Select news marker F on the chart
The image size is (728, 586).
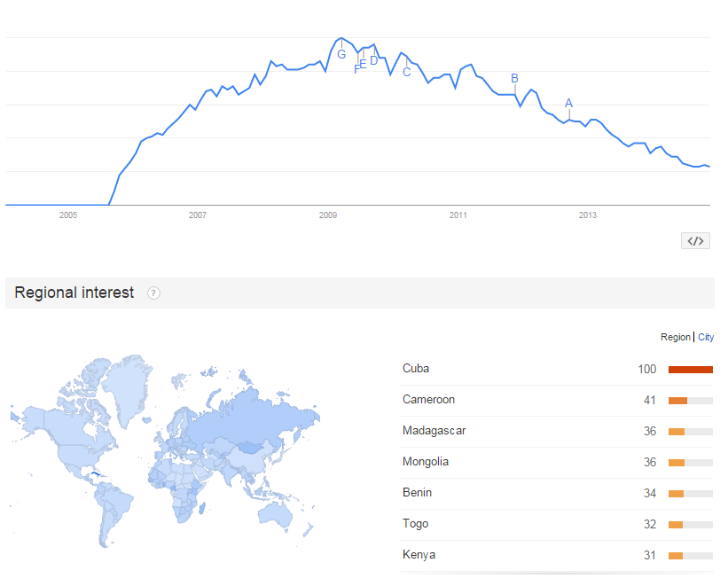pyautogui.click(x=356, y=70)
